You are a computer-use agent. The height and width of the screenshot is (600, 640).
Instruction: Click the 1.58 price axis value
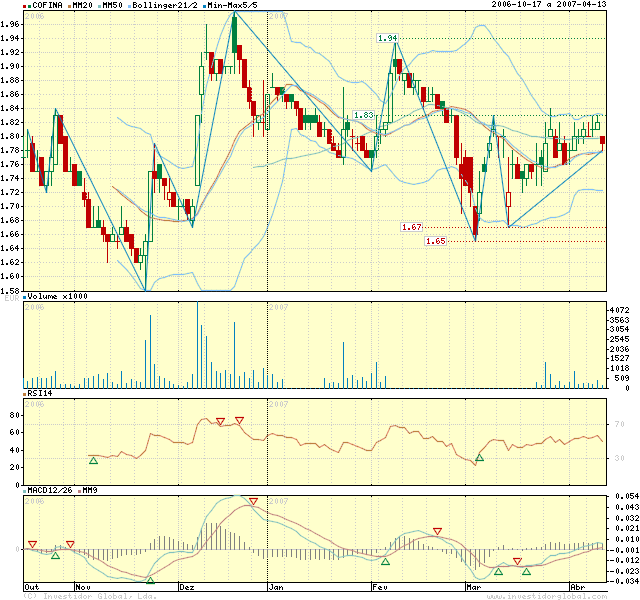(10, 291)
